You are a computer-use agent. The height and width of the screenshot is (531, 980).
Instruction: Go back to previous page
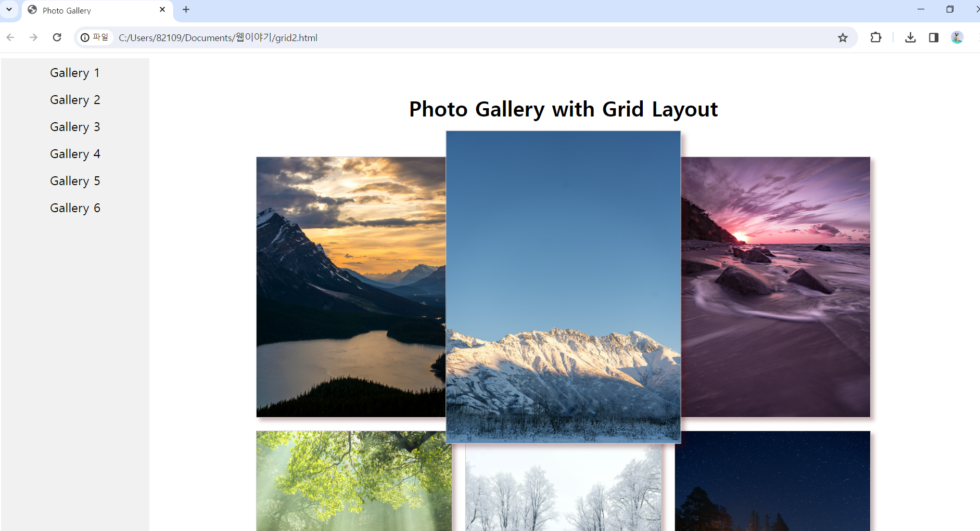point(10,37)
